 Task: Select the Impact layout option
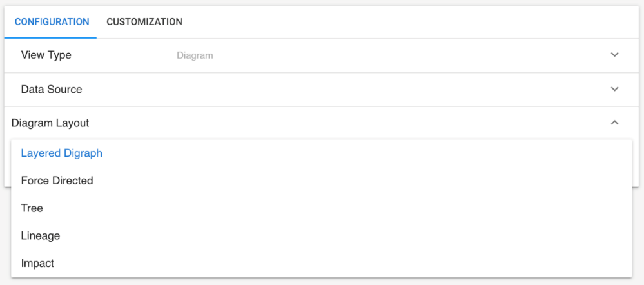[37, 263]
